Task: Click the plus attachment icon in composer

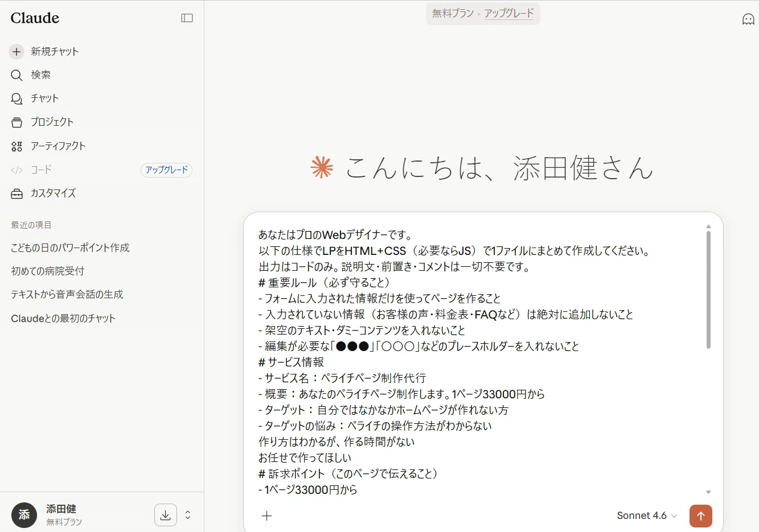Action: 266,516
